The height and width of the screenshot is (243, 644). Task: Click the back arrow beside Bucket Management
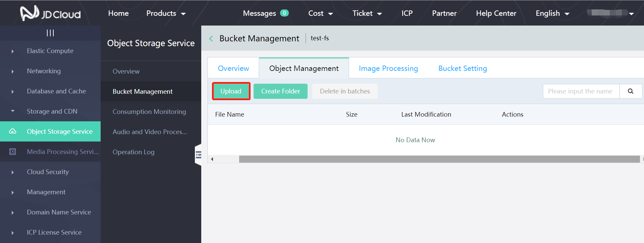pos(211,39)
